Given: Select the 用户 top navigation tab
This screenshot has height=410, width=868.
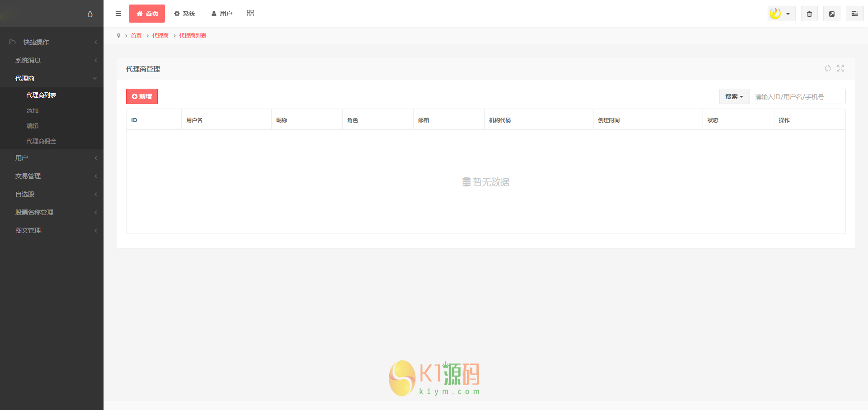Looking at the screenshot, I should coord(222,14).
